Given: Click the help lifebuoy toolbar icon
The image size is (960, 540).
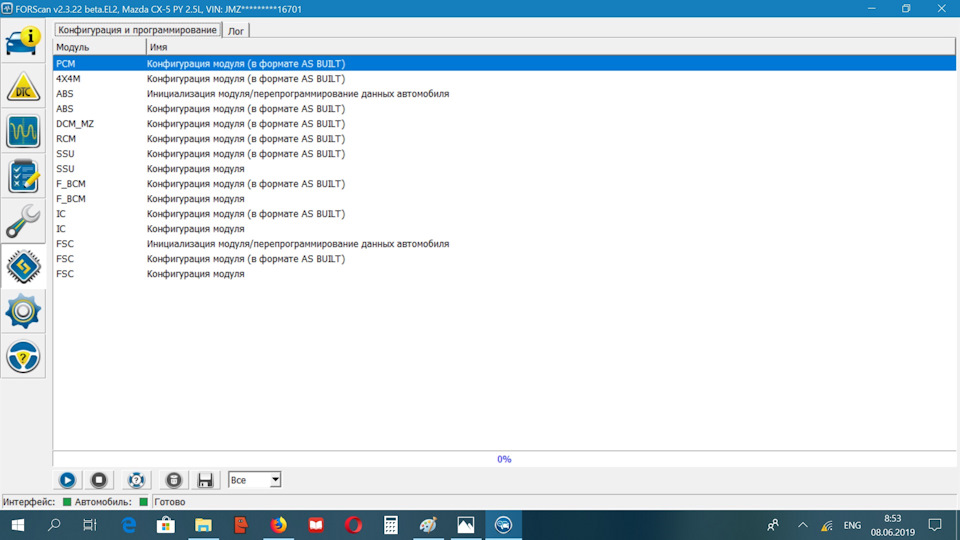Looking at the screenshot, I should point(136,480).
